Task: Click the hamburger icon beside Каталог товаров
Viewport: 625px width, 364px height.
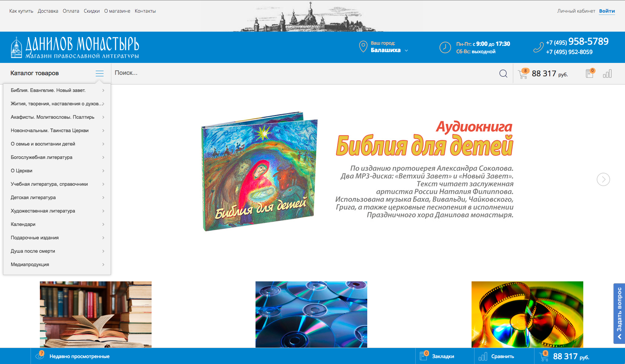Action: coord(99,73)
